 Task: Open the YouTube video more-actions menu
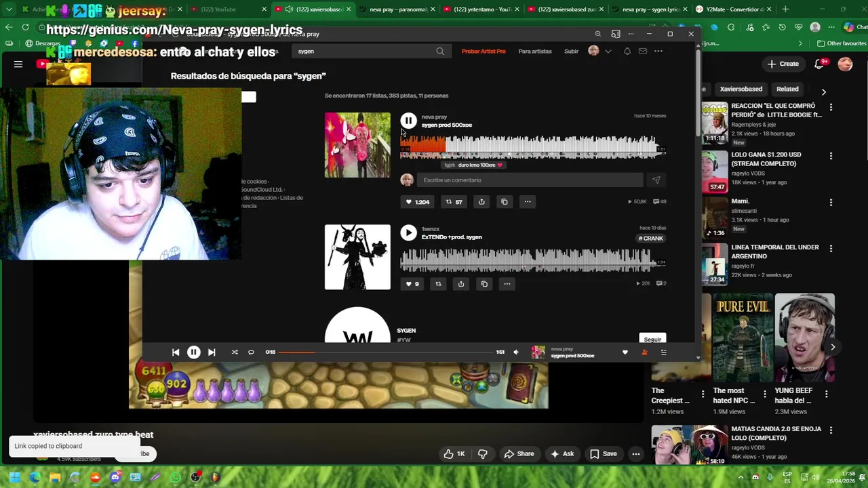point(636,454)
